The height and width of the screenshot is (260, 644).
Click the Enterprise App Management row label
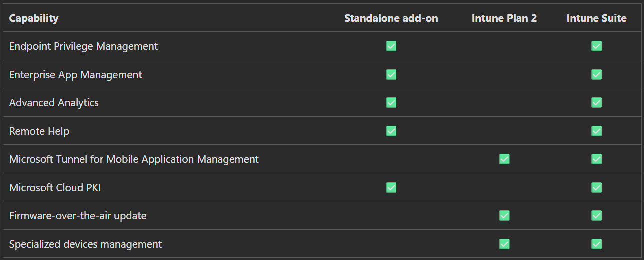click(x=75, y=75)
